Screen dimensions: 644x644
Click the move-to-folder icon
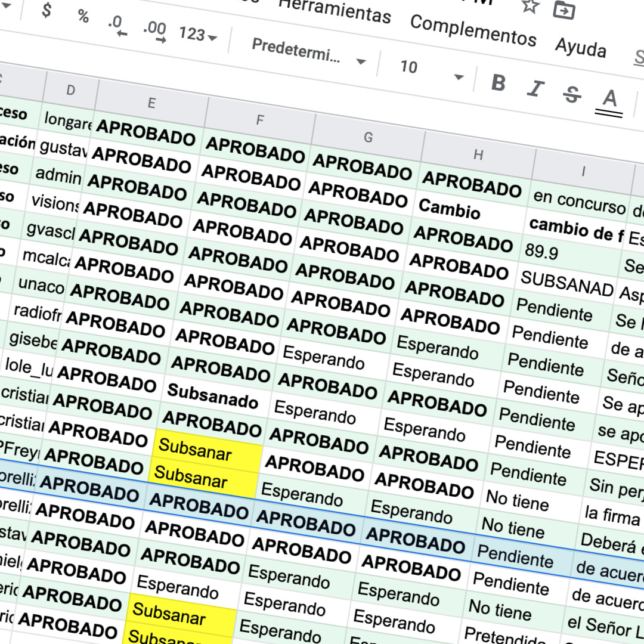tap(563, 10)
